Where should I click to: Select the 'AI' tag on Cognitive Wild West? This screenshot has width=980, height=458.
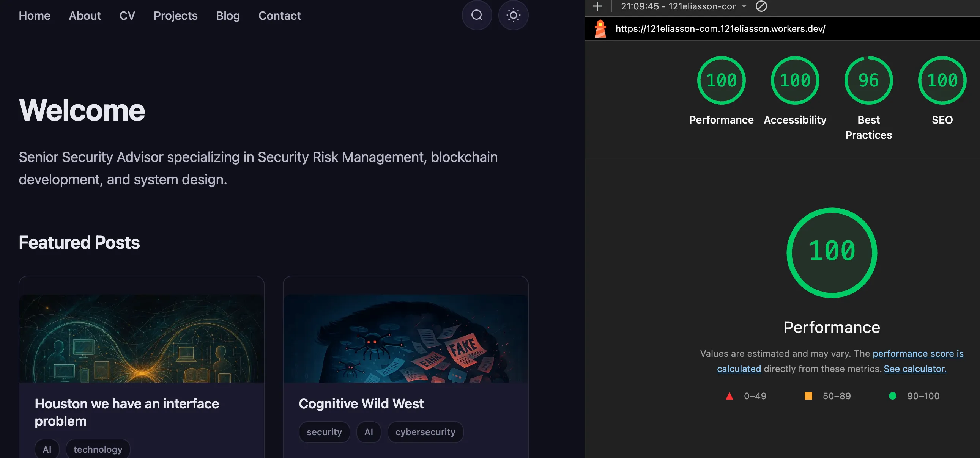click(368, 432)
